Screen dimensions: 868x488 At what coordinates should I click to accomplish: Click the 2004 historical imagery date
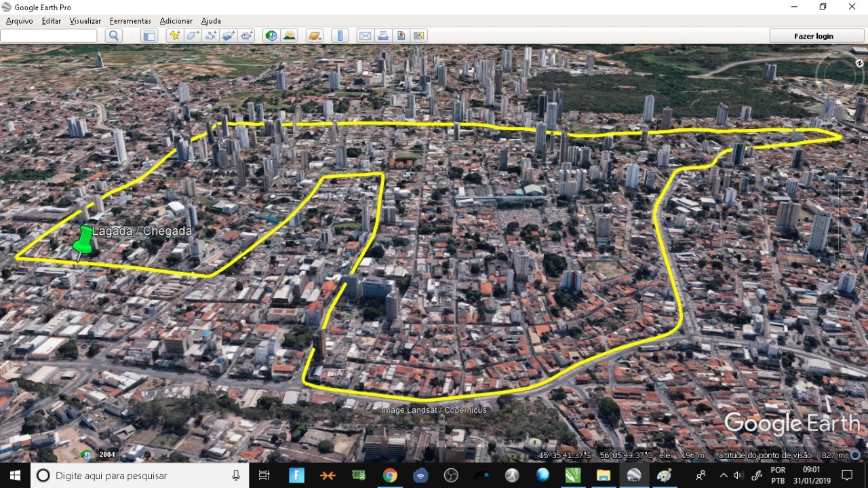[107, 455]
